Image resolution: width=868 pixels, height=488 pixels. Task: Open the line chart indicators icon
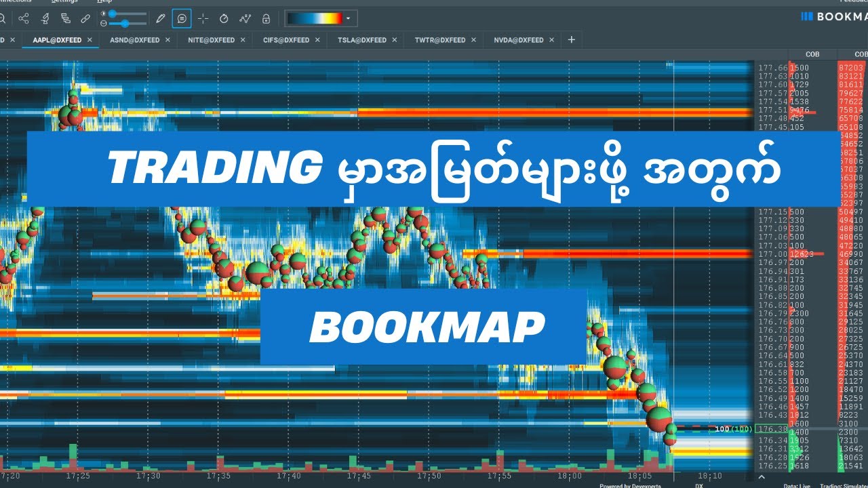(x=245, y=18)
